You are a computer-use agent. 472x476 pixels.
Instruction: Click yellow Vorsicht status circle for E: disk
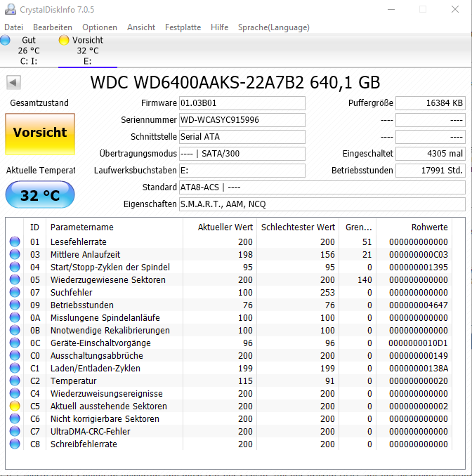[64, 40]
